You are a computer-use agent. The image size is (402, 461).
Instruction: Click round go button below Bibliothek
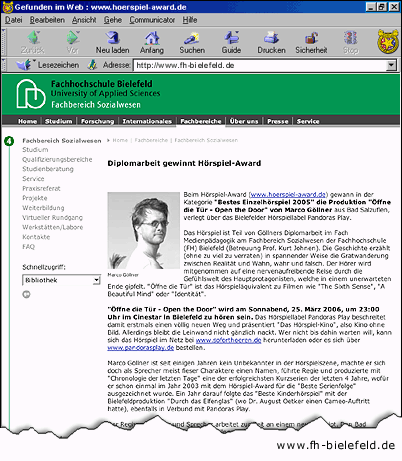[x=26, y=294]
